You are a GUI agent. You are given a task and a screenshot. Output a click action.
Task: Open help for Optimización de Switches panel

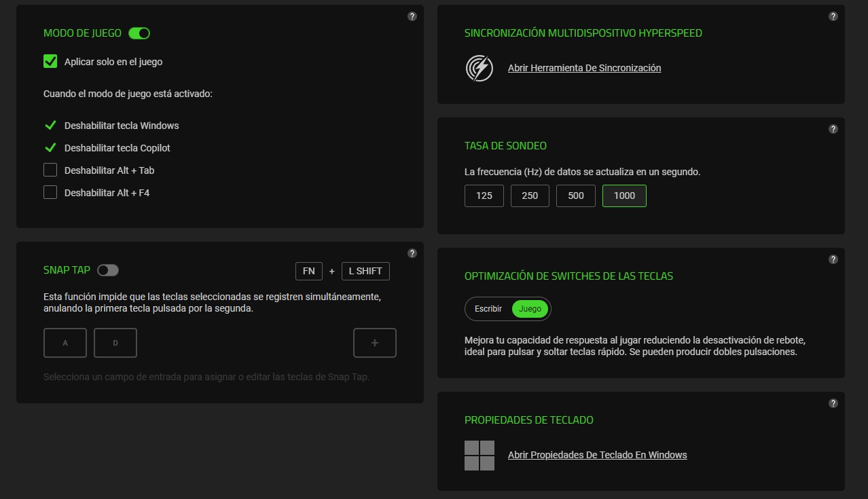[x=833, y=259]
